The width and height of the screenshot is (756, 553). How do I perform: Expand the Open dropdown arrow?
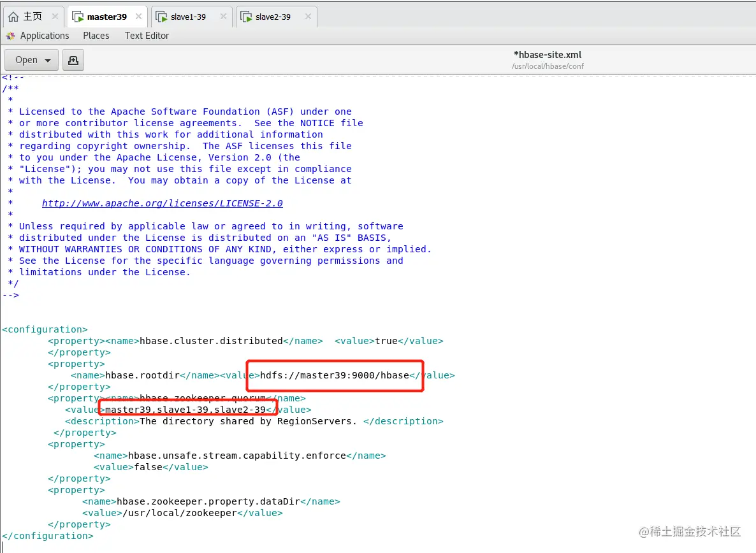(48, 61)
